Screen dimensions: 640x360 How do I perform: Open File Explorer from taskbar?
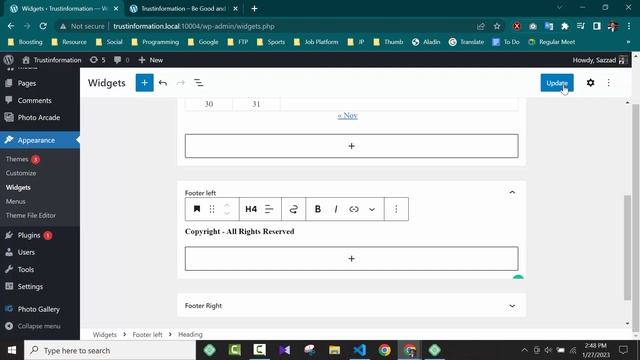coord(334,350)
